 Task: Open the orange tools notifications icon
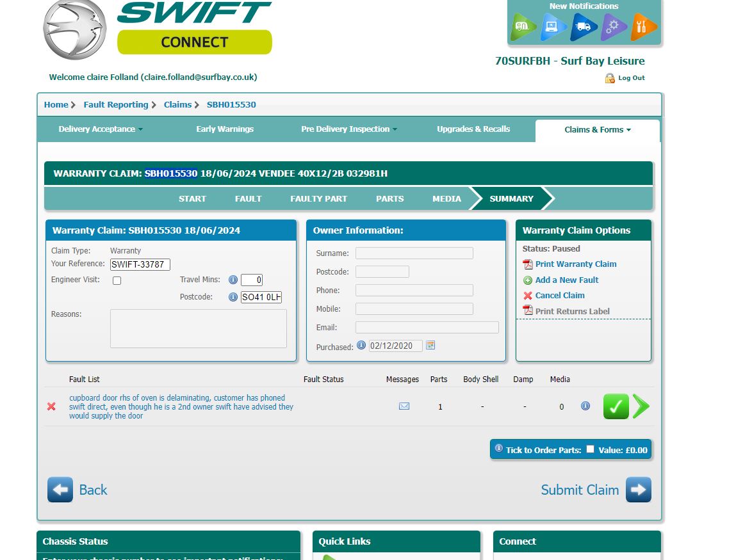pos(644,27)
